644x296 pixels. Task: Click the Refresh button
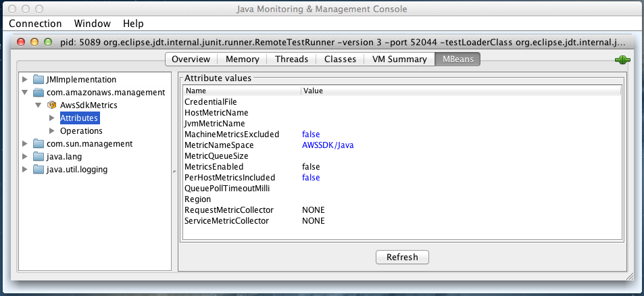(x=403, y=257)
